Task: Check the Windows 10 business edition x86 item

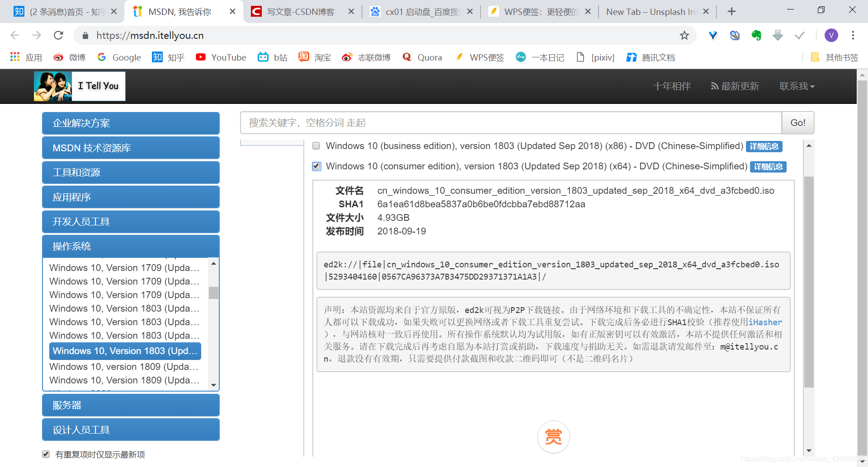Action: click(316, 145)
